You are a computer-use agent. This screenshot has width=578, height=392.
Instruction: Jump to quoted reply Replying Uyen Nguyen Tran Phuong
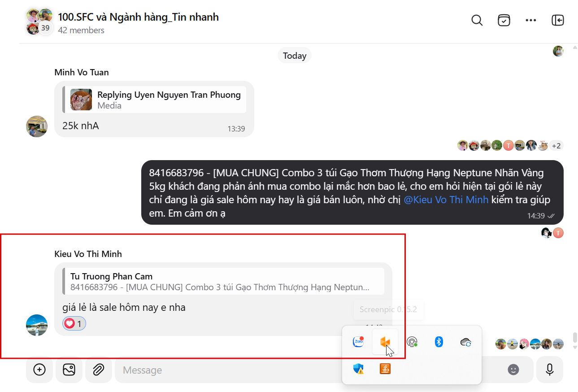pos(154,100)
